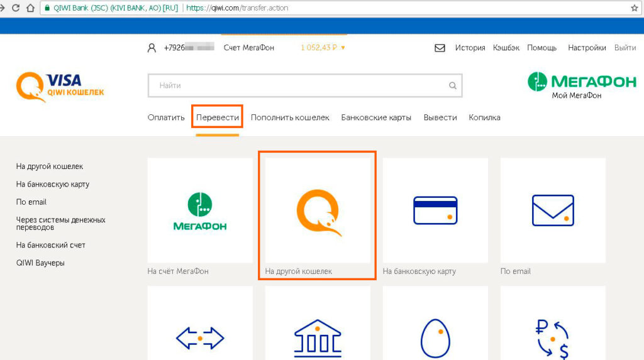
Task: Click the +7926 phone number
Action: point(189,48)
